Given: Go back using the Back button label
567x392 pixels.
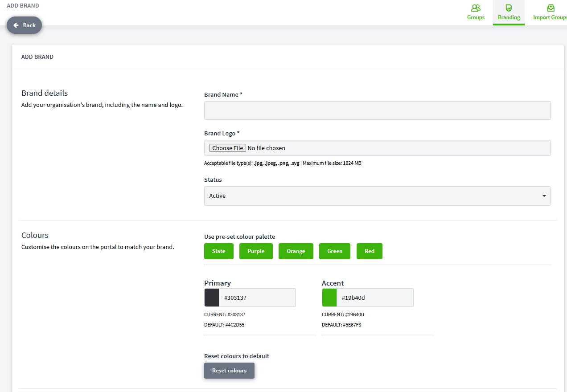Looking at the screenshot, I should (x=29, y=25).
